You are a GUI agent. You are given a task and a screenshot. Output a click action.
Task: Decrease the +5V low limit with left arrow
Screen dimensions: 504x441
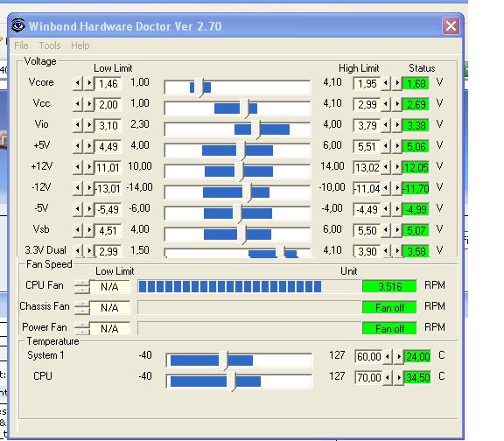[x=78, y=147]
